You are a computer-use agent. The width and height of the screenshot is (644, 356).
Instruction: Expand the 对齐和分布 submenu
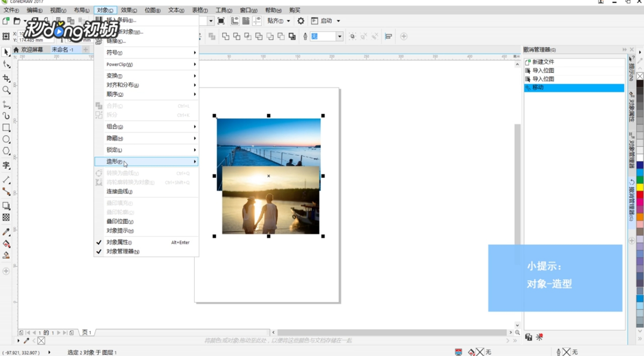click(146, 85)
